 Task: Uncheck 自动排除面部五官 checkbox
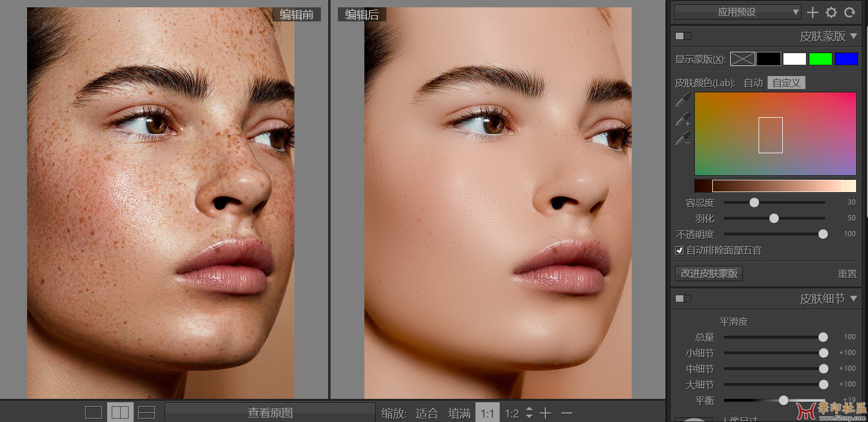click(x=679, y=250)
